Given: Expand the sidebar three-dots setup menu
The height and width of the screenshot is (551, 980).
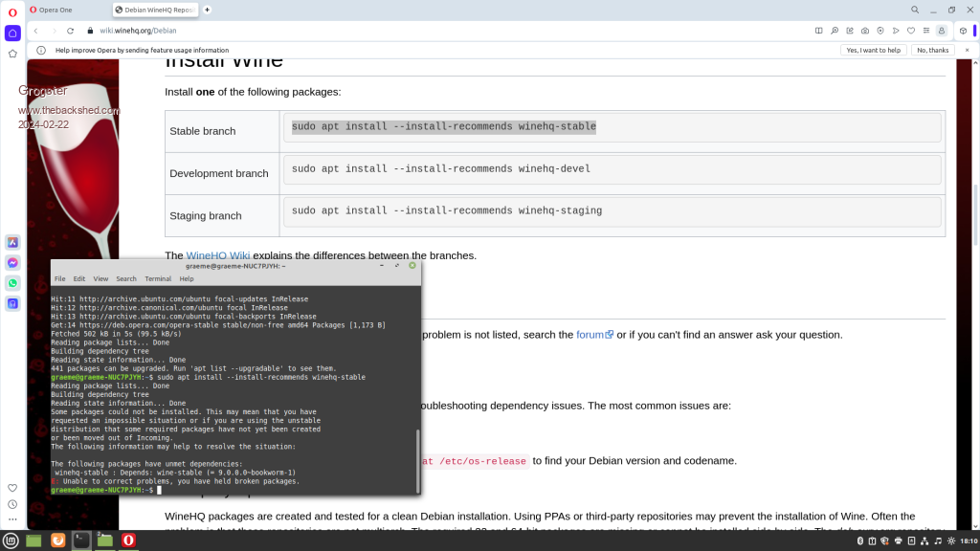Looking at the screenshot, I should point(12,519).
